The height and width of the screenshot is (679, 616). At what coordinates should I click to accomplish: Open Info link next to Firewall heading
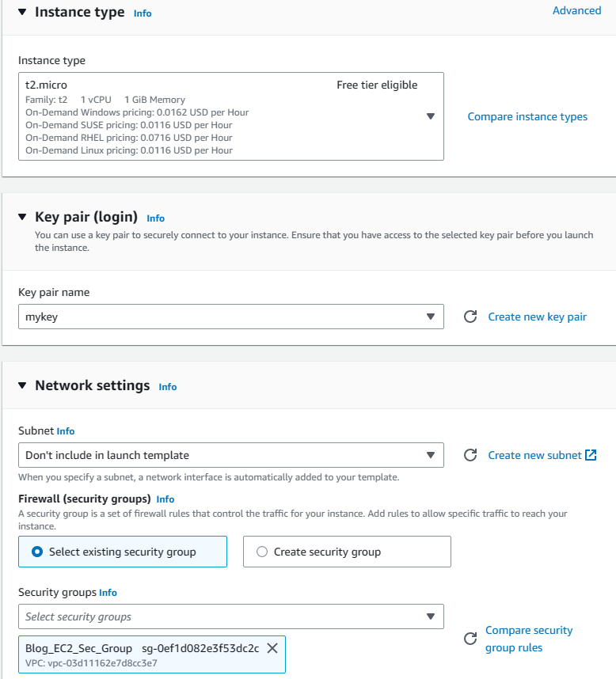click(x=165, y=499)
